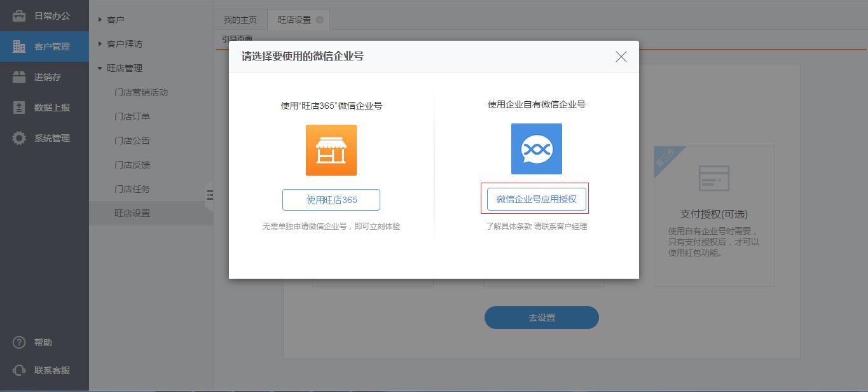
Task: Expand the 客户 tree node
Action: pos(100,20)
